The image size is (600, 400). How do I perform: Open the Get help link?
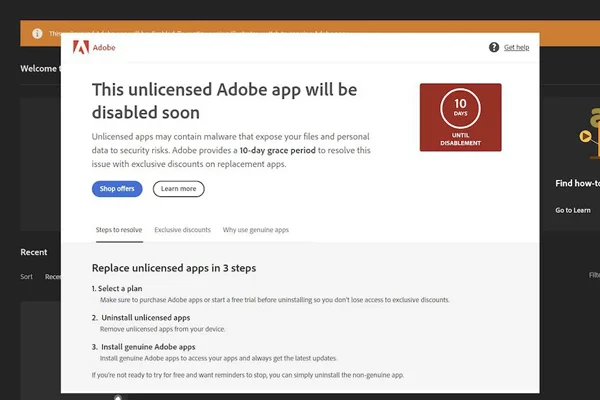pos(516,47)
